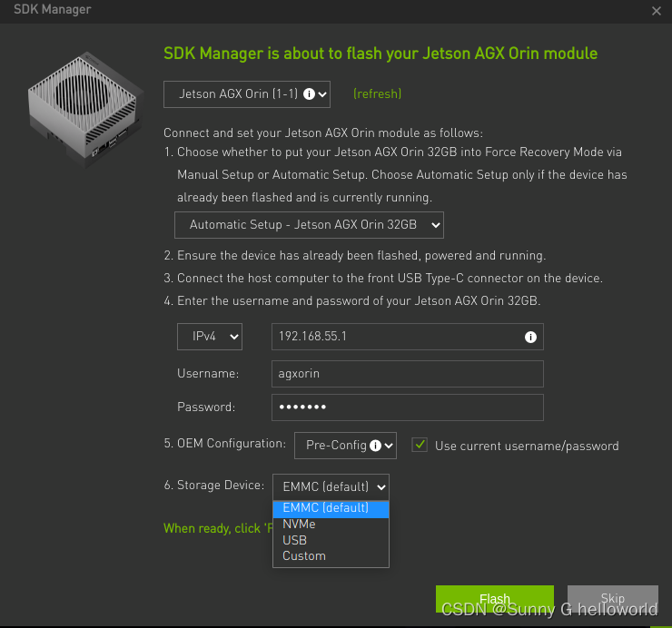Click the info icon in the IP address field

tap(530, 337)
